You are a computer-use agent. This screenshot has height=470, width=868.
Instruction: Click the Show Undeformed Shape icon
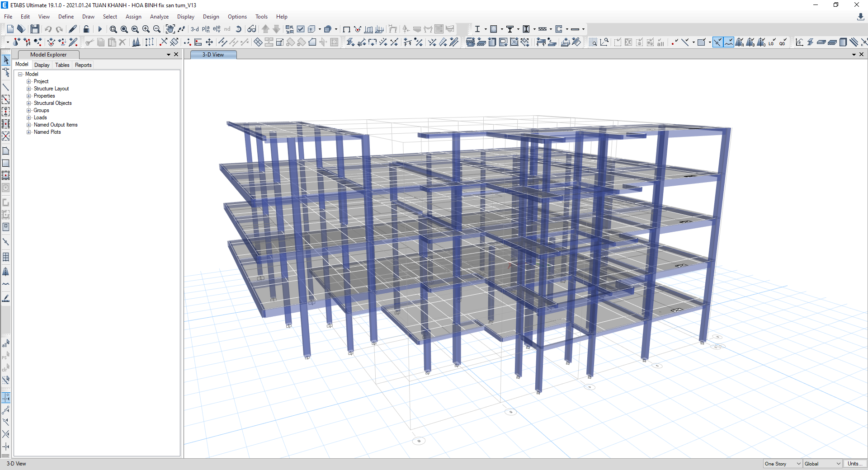pyautogui.click(x=347, y=29)
